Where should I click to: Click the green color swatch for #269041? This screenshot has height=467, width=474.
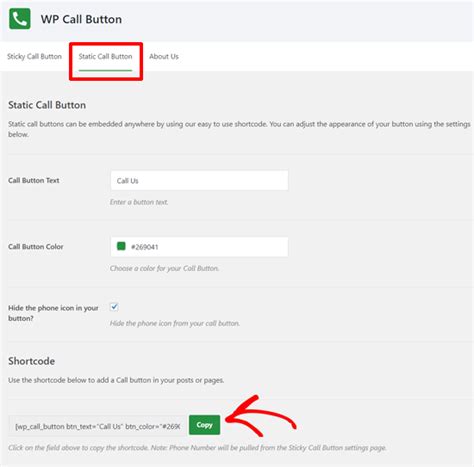point(121,246)
